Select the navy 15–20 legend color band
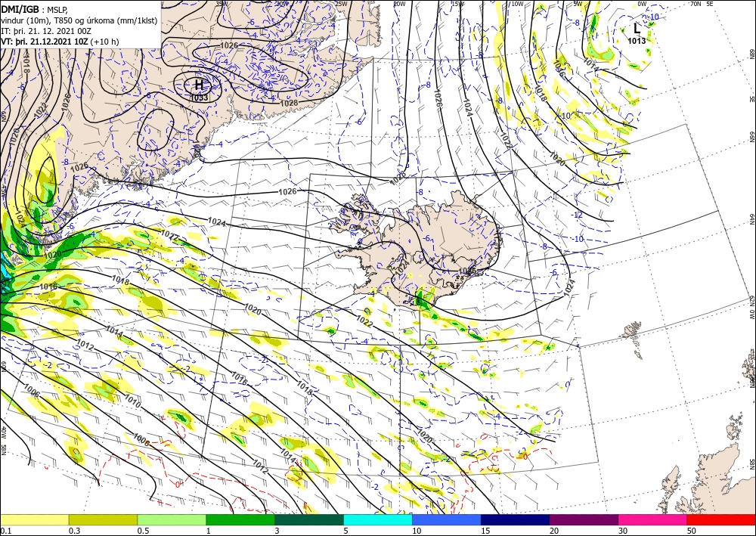This screenshot has height=536, width=756. tap(516, 519)
